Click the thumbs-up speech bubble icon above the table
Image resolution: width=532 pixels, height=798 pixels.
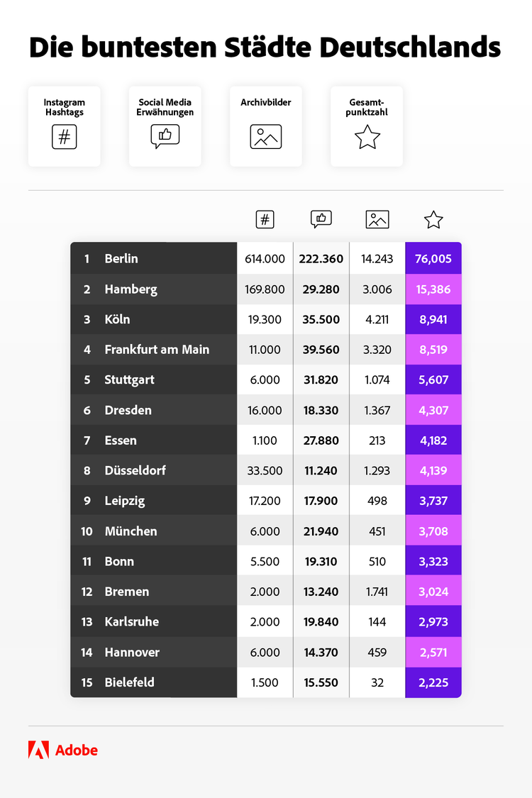(x=321, y=220)
